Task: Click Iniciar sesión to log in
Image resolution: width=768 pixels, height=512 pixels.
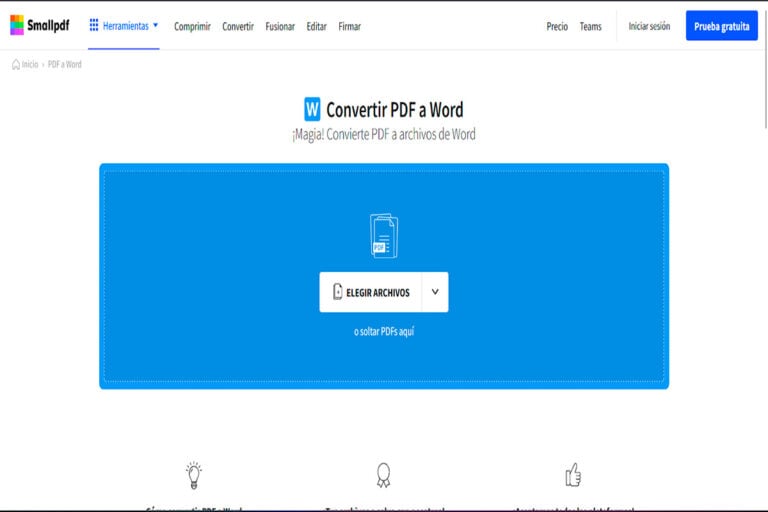Action: click(649, 26)
